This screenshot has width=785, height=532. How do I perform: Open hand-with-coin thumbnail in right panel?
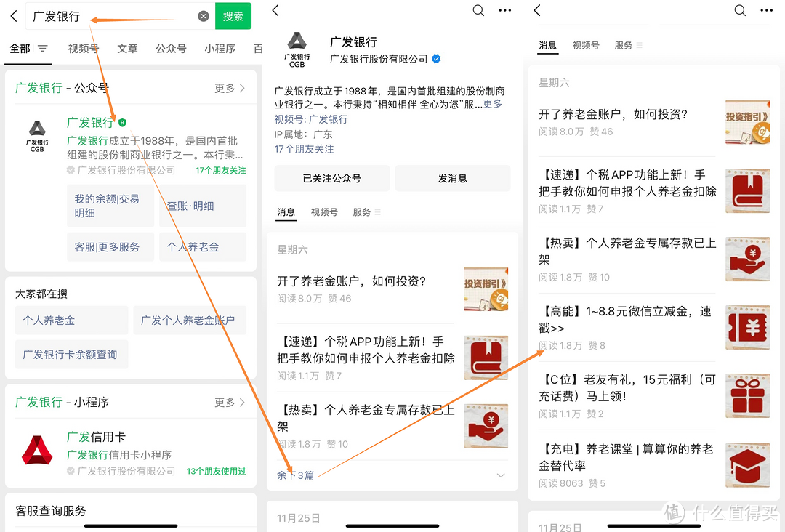point(747,259)
